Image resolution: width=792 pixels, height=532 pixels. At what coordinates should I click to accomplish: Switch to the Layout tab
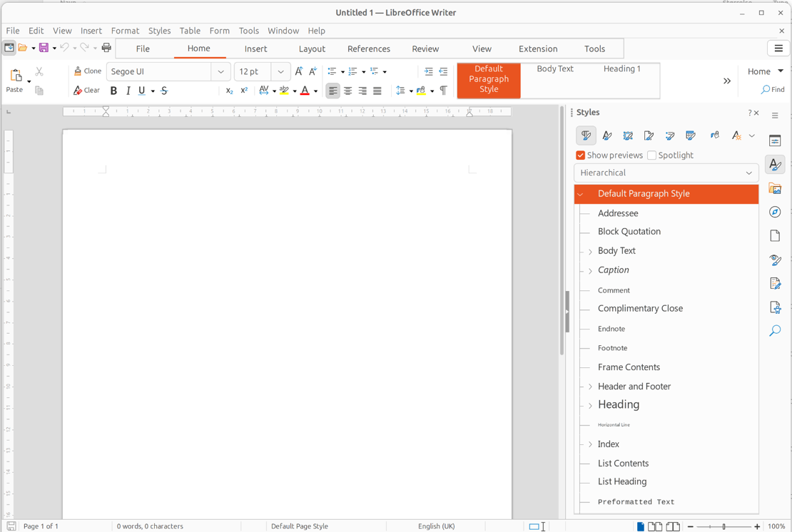coord(312,48)
